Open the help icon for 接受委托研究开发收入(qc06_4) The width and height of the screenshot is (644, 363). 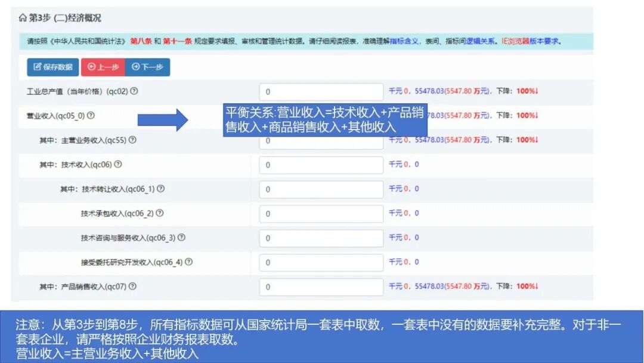(187, 262)
